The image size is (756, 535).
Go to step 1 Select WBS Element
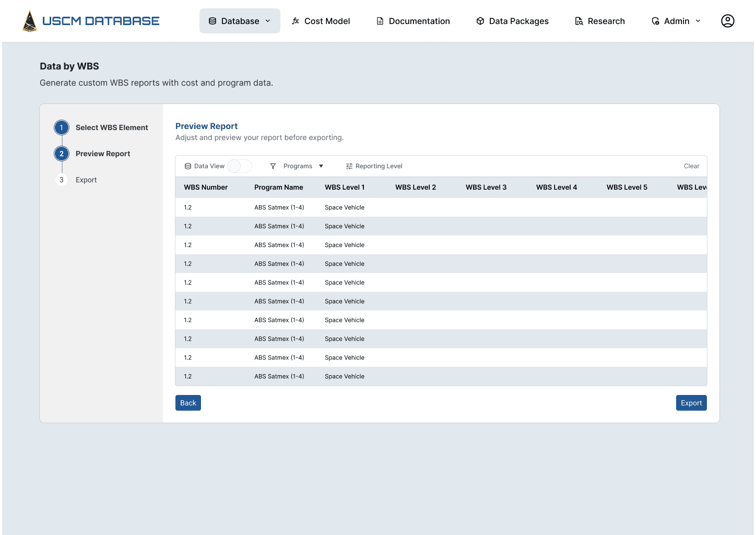point(101,127)
